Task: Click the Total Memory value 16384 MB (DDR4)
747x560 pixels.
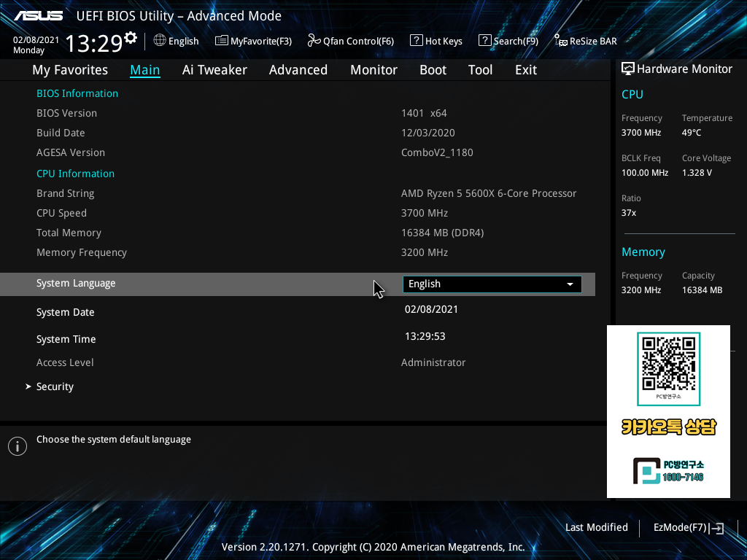Action: (x=443, y=233)
